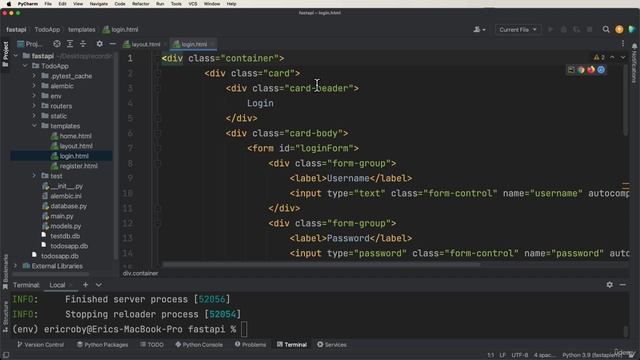Click the terminal command prompt input
Viewport: 640px width, 360px height.
click(x=244, y=329)
